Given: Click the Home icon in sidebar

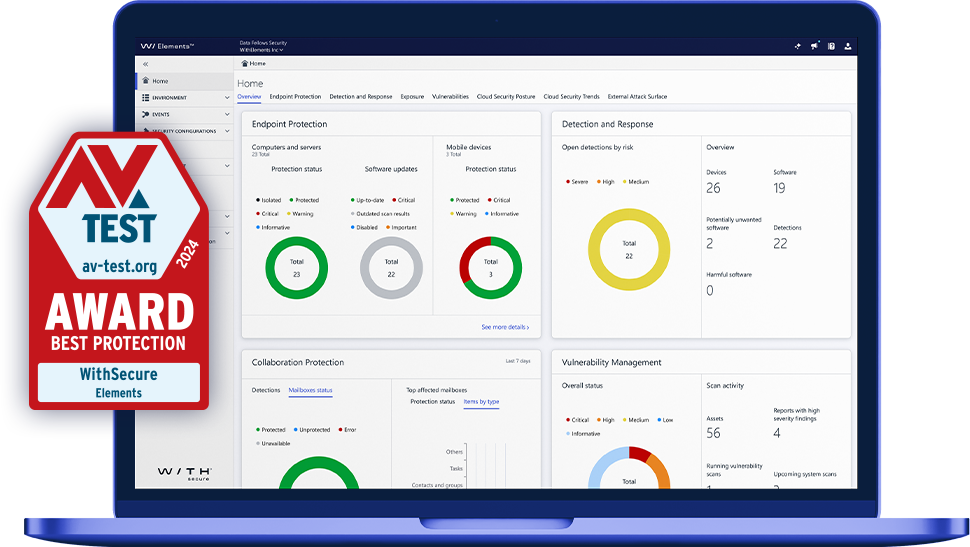Looking at the screenshot, I should tap(145, 80).
